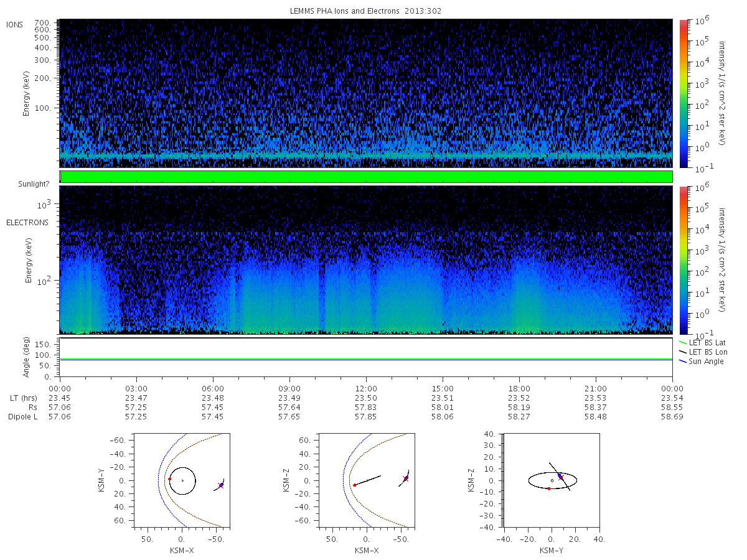The image size is (747, 560).
Task: Click the IONS panel label
Action: pos(15,24)
